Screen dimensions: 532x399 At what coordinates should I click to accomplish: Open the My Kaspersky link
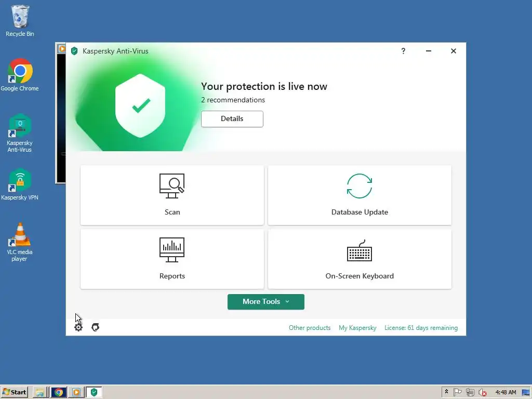357,328
